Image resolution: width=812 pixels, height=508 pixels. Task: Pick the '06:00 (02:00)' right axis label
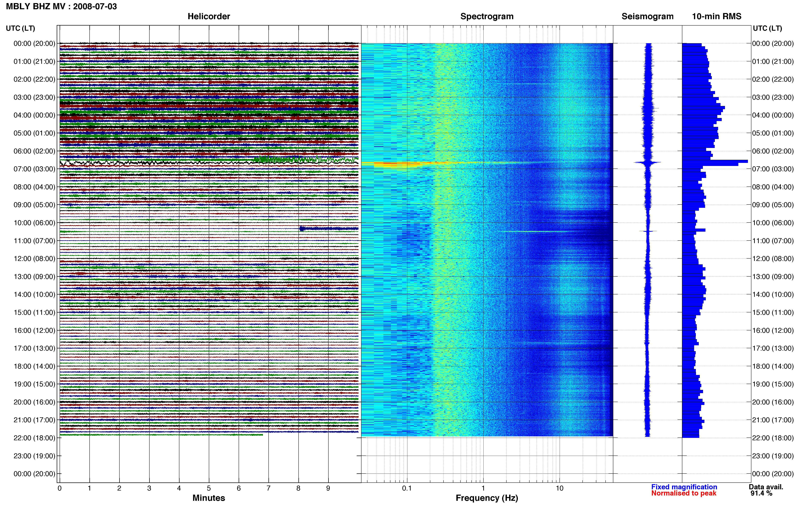point(773,151)
